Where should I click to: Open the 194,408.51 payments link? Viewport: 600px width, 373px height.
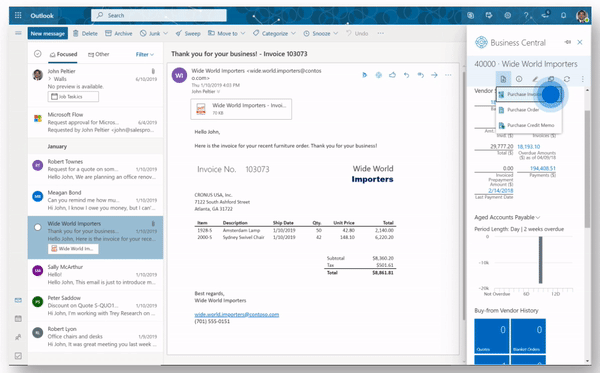point(543,168)
